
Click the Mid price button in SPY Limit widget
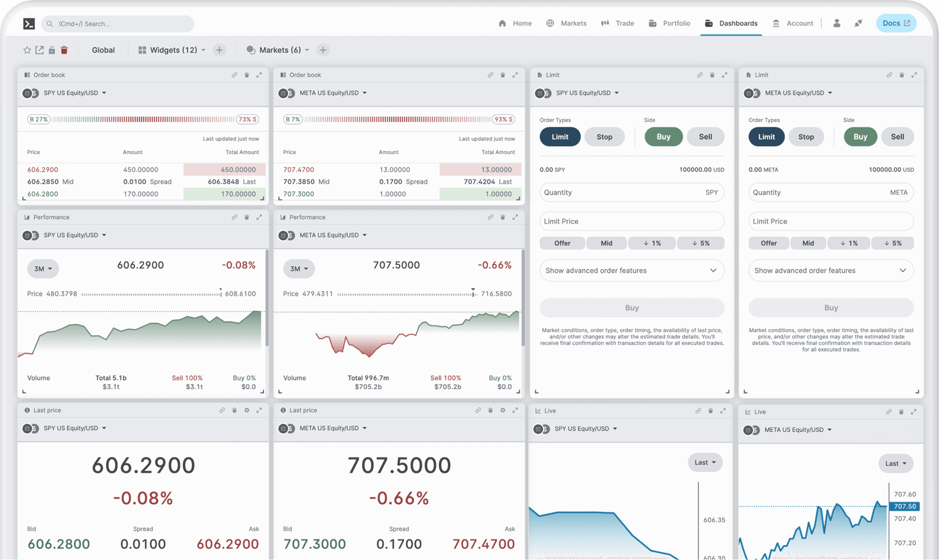606,243
